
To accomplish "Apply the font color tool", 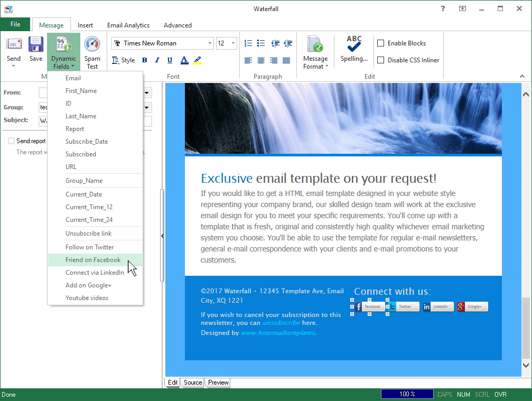I will [x=184, y=60].
